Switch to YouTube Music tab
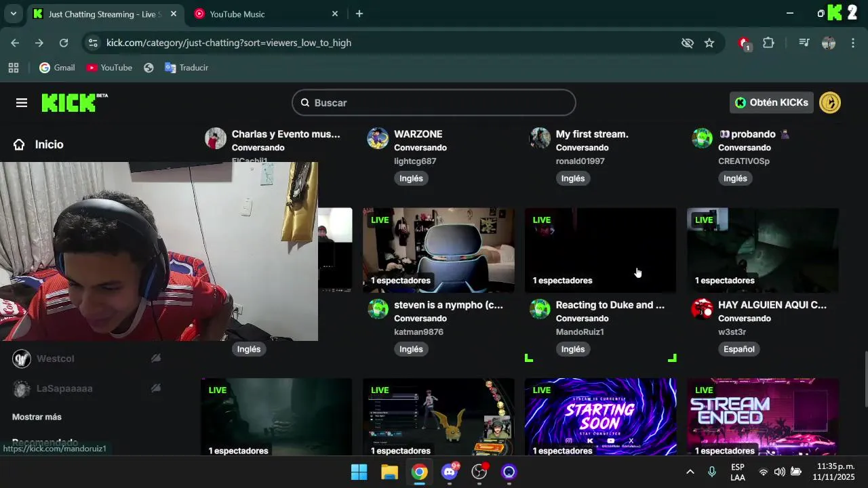This screenshot has width=868, height=488. point(266,14)
